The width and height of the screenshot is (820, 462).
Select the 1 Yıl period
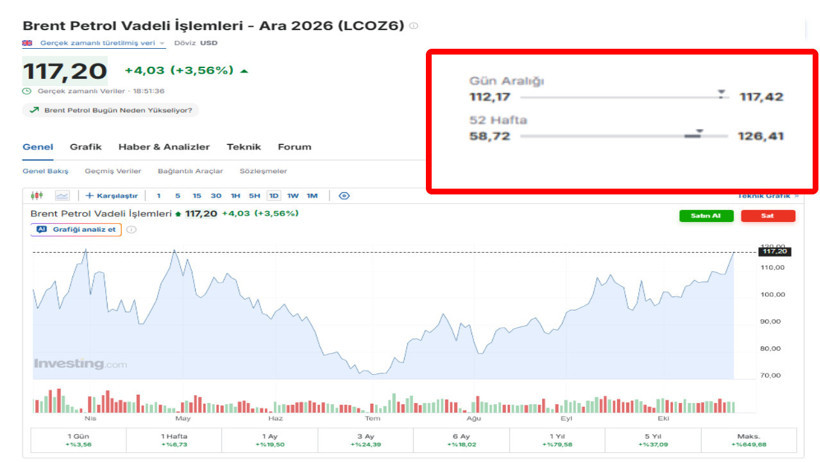click(557, 440)
